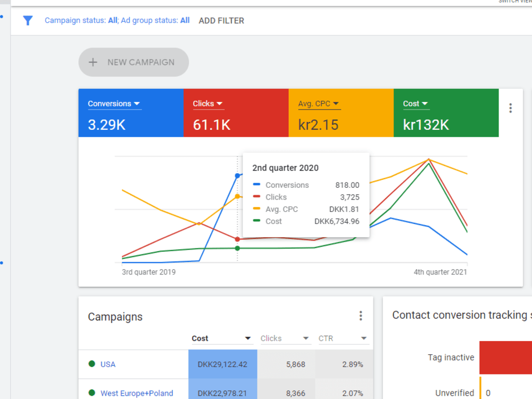Click the filter funnel icon

point(28,20)
